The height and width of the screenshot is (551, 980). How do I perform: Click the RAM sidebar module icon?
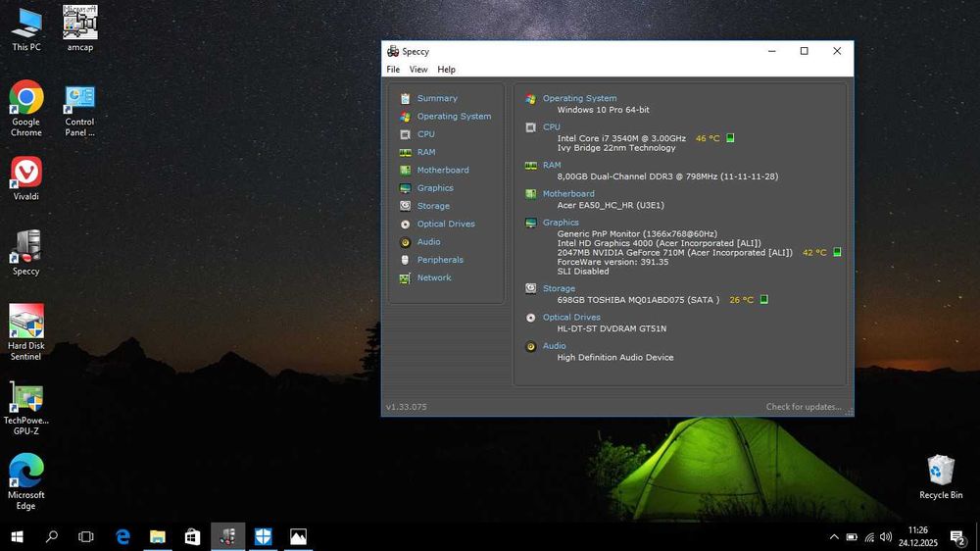[405, 152]
